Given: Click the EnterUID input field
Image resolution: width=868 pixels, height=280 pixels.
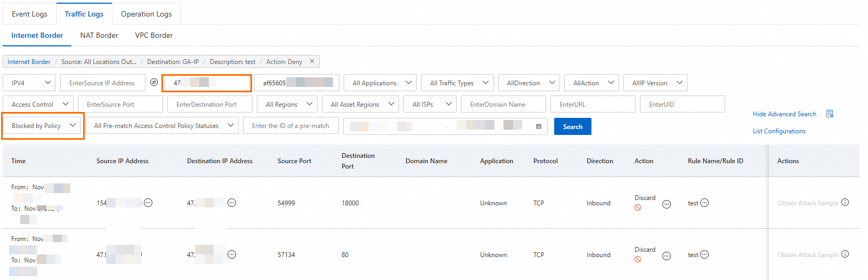Looking at the screenshot, I should pos(683,104).
